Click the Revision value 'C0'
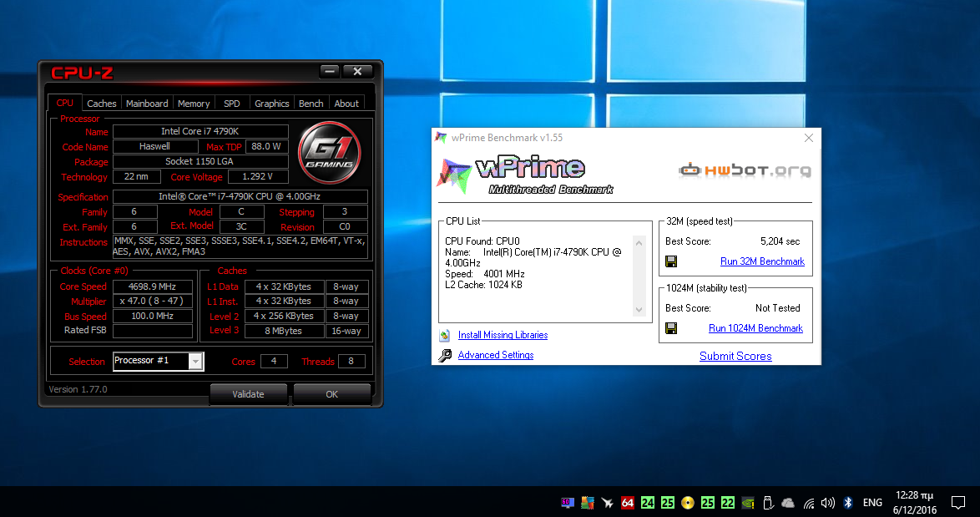This screenshot has width=980, height=517. 345,227
